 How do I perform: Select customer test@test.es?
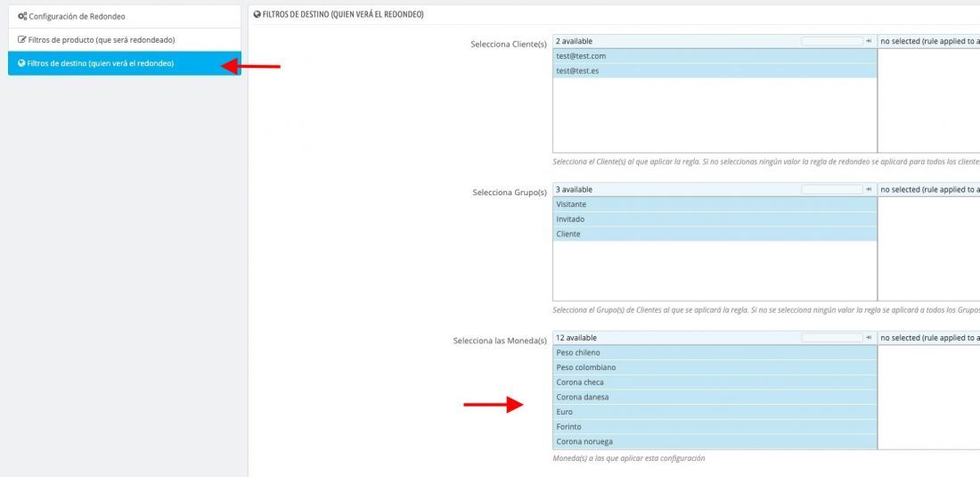715,70
